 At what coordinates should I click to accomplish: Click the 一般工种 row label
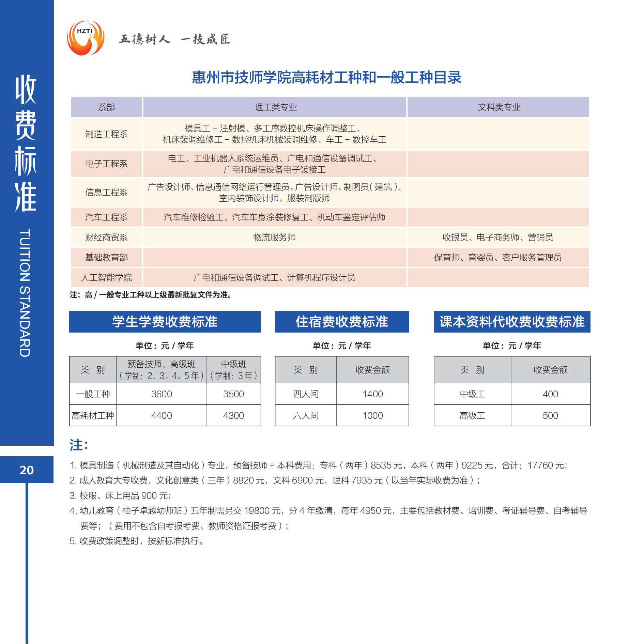tap(93, 394)
